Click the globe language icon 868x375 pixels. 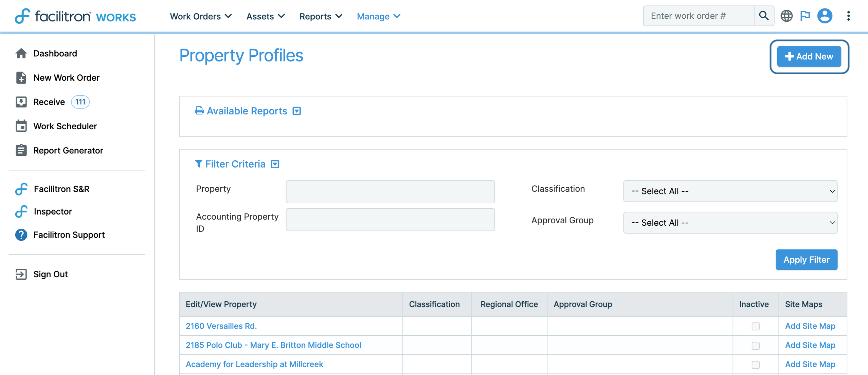pos(786,16)
